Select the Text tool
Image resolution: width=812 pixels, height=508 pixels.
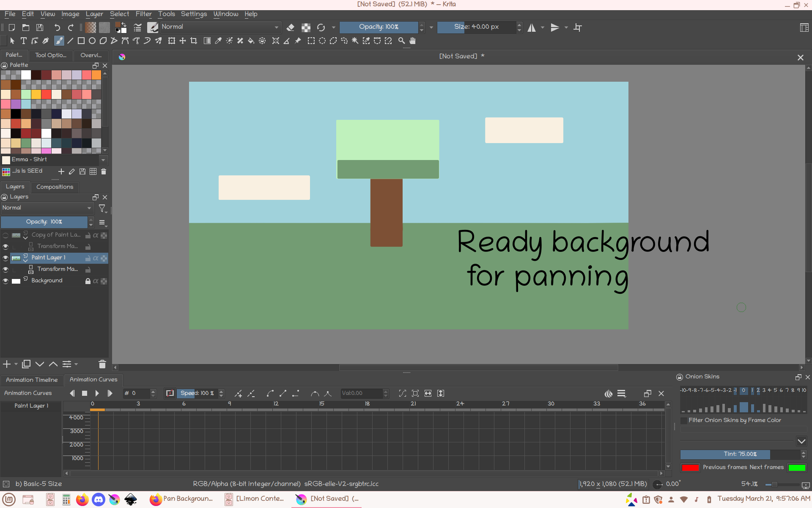click(x=24, y=41)
